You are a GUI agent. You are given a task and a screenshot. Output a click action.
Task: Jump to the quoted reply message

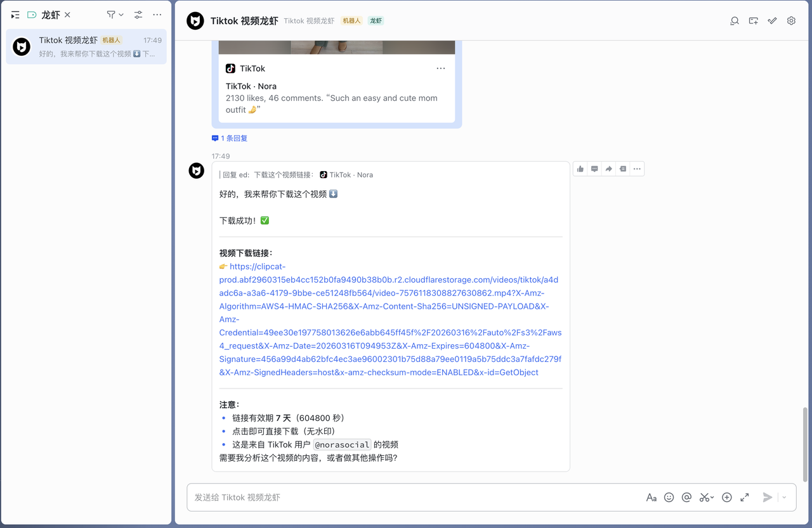297,175
